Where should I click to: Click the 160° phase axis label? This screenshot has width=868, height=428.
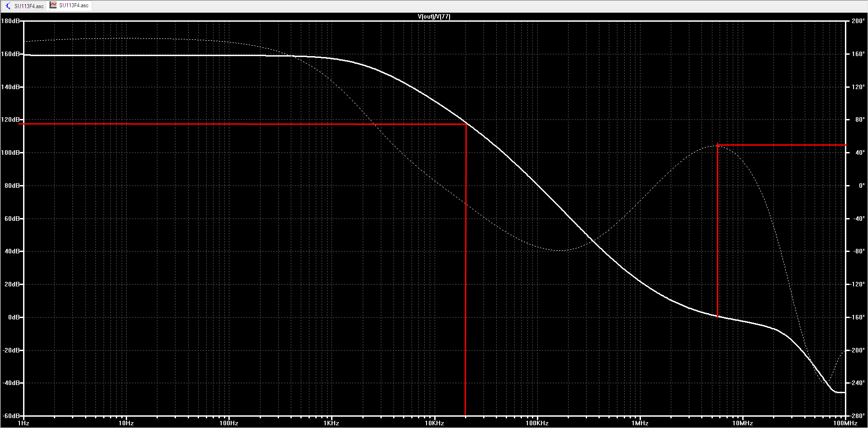(x=858, y=54)
